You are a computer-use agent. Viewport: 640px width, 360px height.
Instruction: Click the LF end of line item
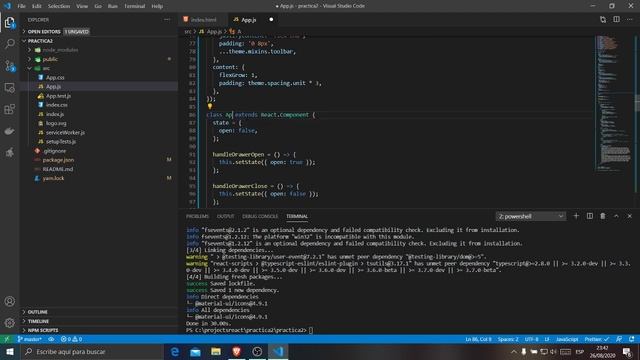(547, 339)
